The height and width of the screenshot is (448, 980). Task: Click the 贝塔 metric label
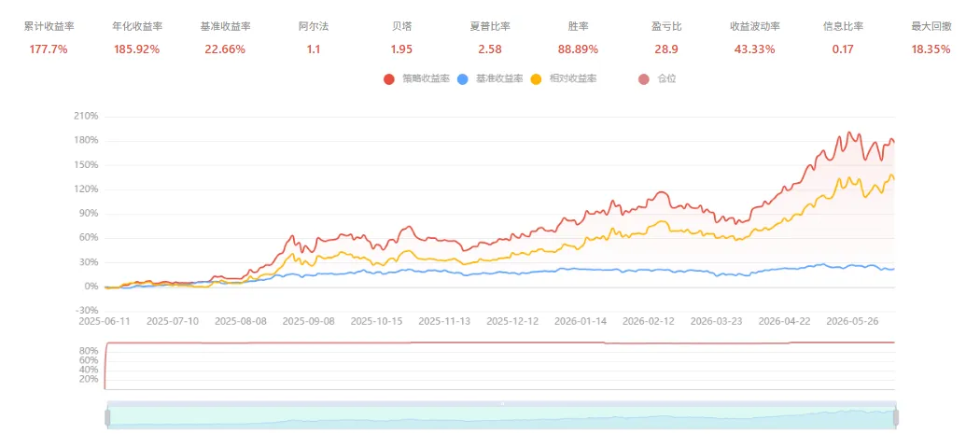tap(401, 27)
